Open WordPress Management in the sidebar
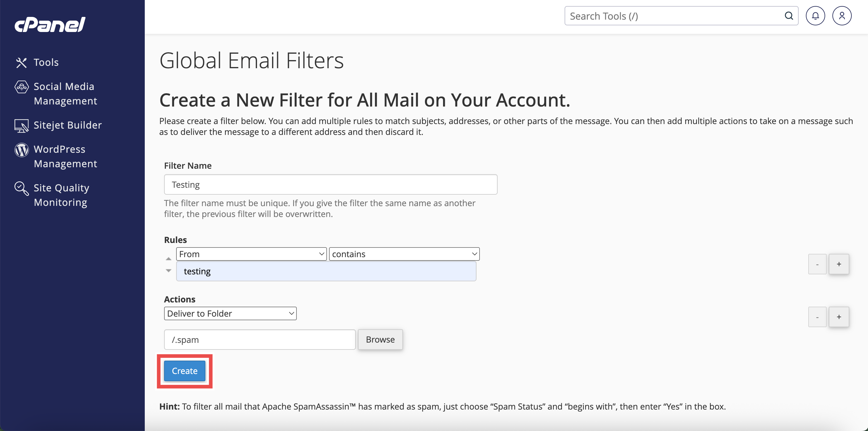 click(65, 156)
